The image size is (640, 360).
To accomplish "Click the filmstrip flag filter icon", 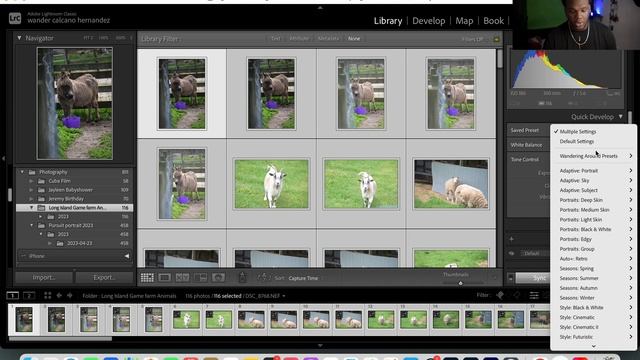I will click(500, 295).
